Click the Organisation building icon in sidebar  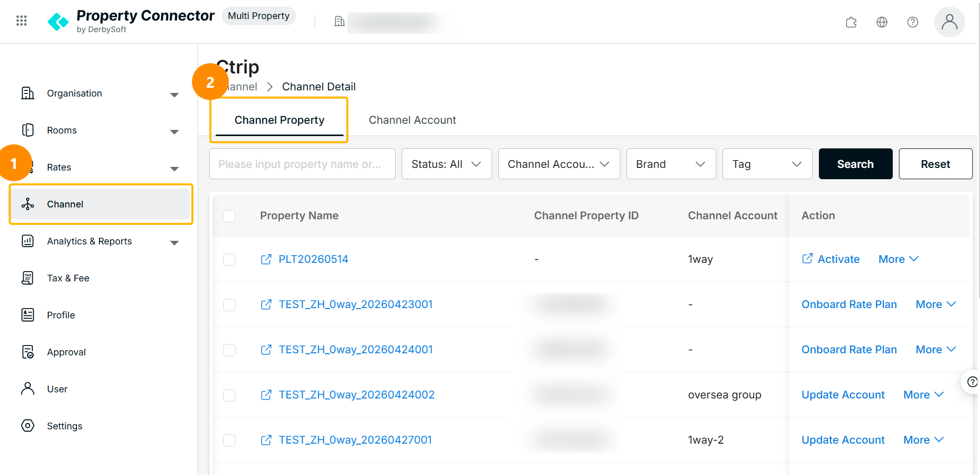28,93
